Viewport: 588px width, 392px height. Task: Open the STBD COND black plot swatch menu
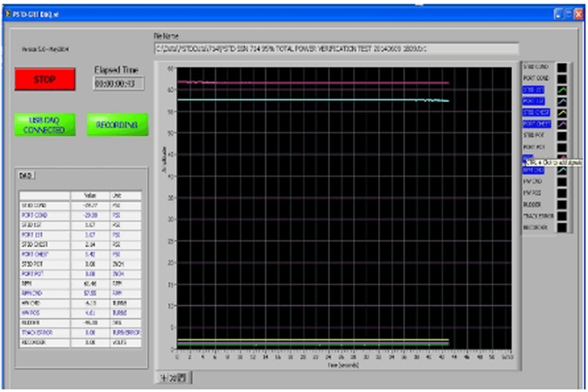point(562,67)
